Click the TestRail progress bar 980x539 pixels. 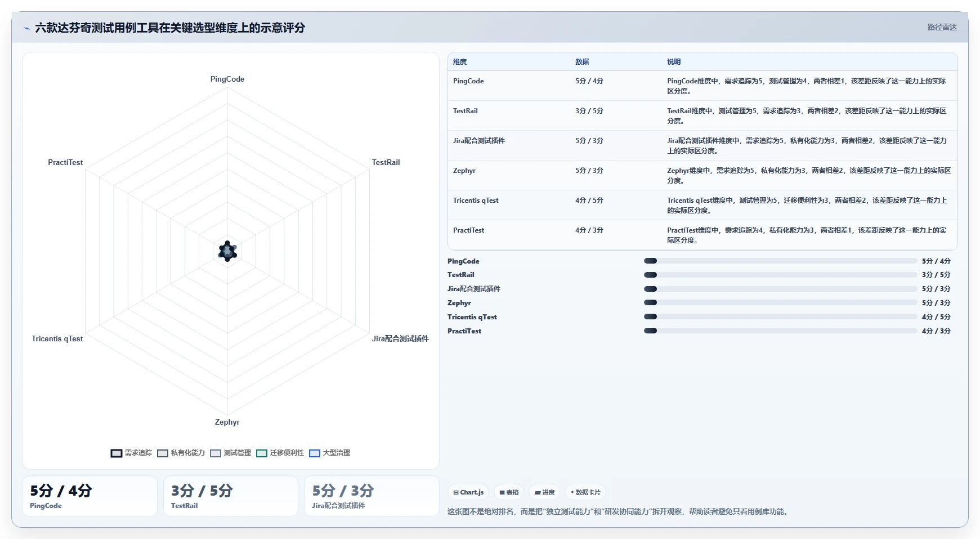pyautogui.click(x=780, y=275)
